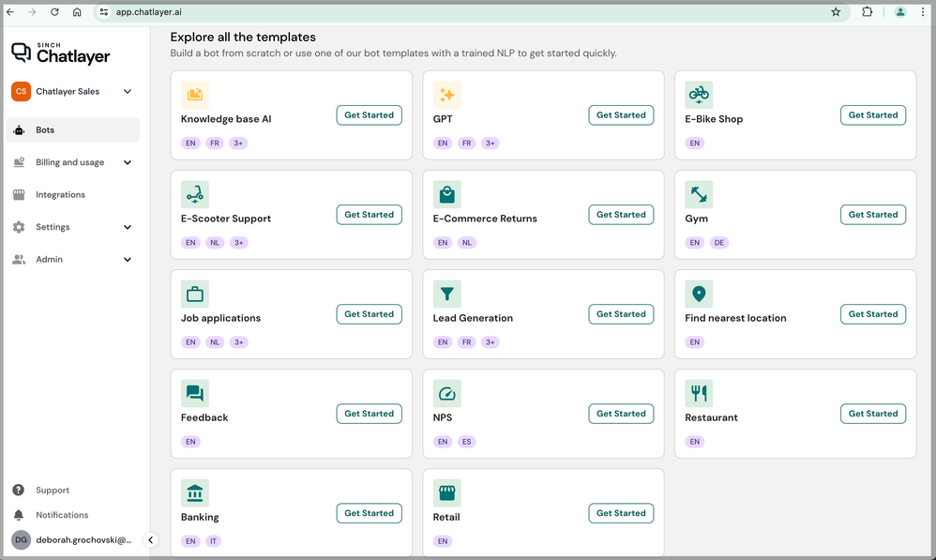Click the Knowledge base AI template icon
Screen dimensions: 936x560
[194, 95]
